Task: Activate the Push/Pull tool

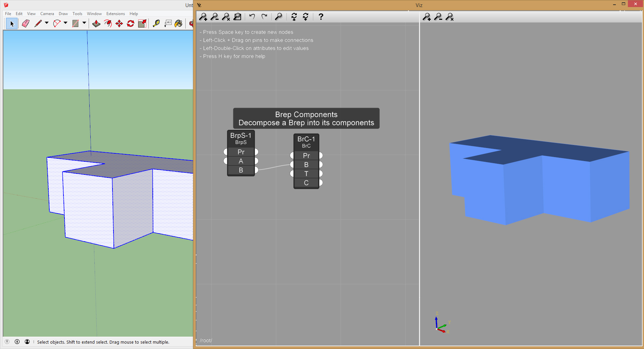Action: click(x=96, y=23)
